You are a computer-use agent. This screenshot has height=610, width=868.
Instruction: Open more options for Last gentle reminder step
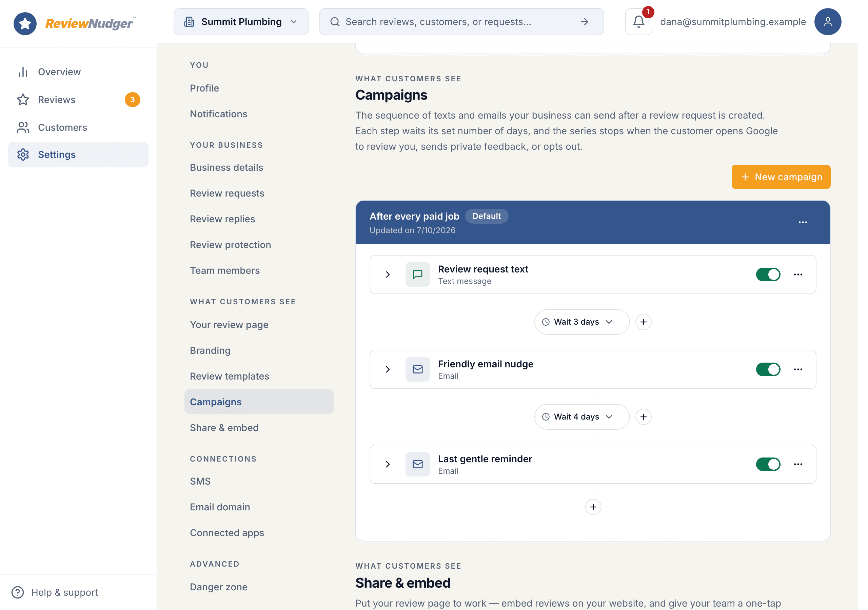click(x=807, y=470)
